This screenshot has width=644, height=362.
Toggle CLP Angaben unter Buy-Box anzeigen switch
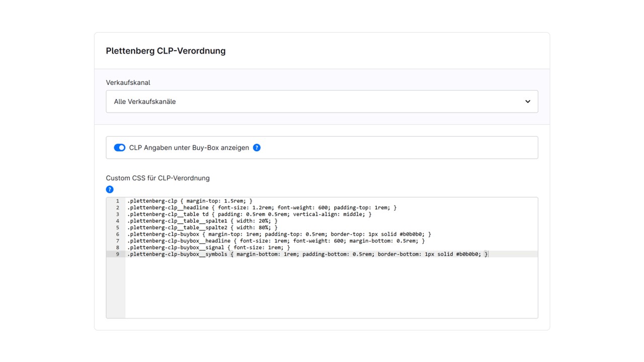(x=120, y=148)
